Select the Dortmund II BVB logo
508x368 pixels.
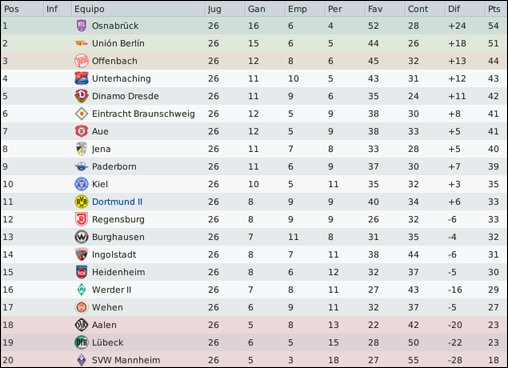[81, 202]
